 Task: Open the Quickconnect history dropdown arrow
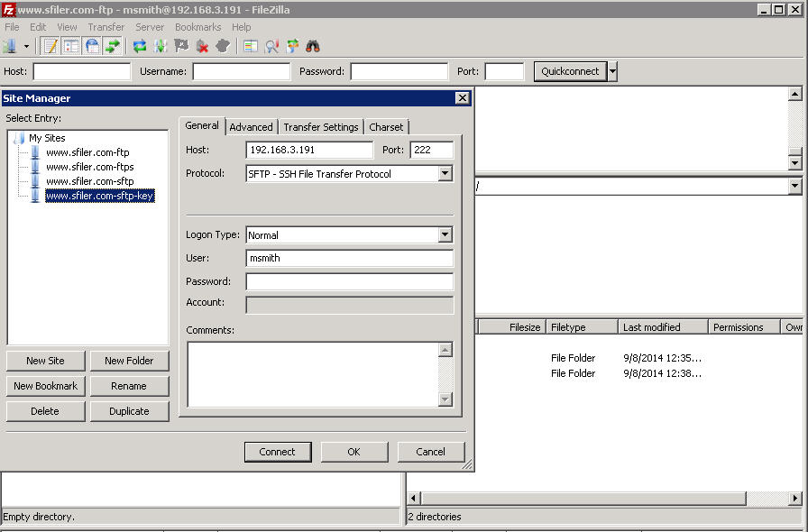[612, 71]
